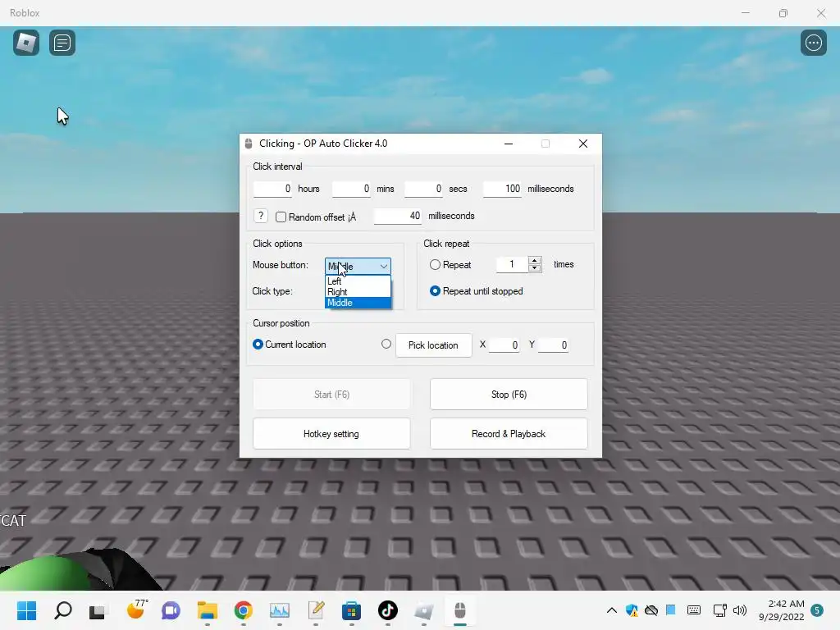The image size is (840, 630).
Task: Open the volume speaker tray icon
Action: click(740, 610)
